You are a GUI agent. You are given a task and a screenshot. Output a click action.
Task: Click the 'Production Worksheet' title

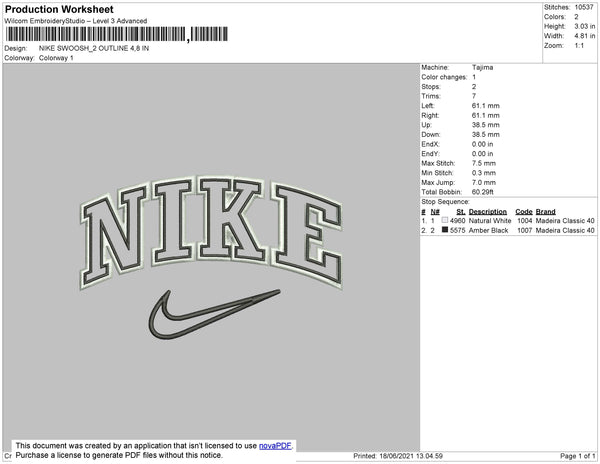[x=59, y=9]
